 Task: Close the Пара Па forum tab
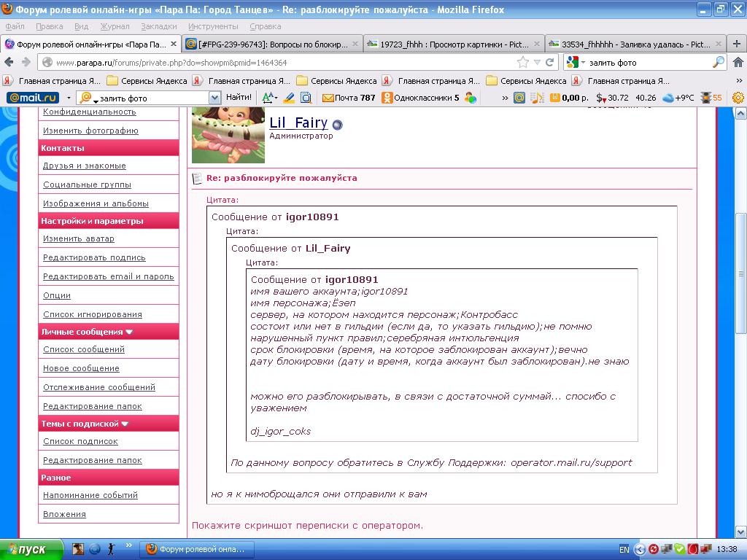174,44
